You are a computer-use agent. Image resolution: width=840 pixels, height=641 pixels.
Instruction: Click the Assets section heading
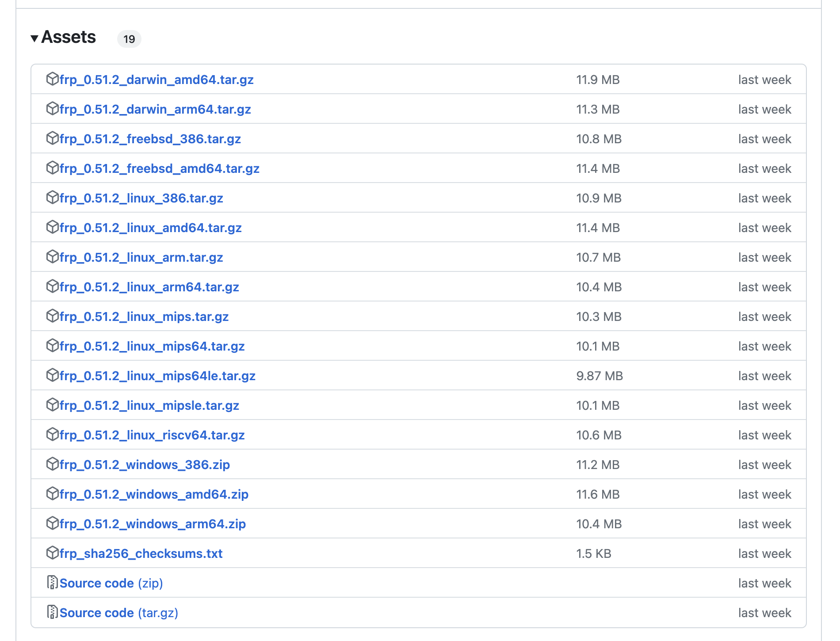[x=69, y=37]
